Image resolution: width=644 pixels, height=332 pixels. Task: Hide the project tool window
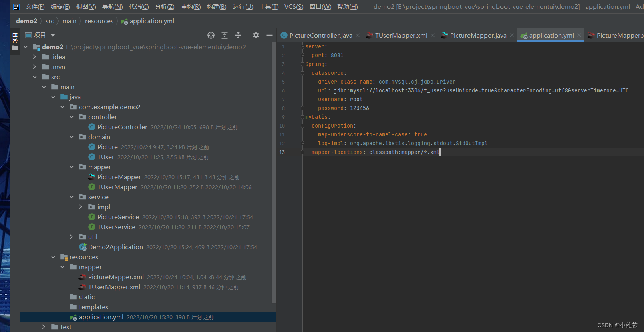(270, 35)
